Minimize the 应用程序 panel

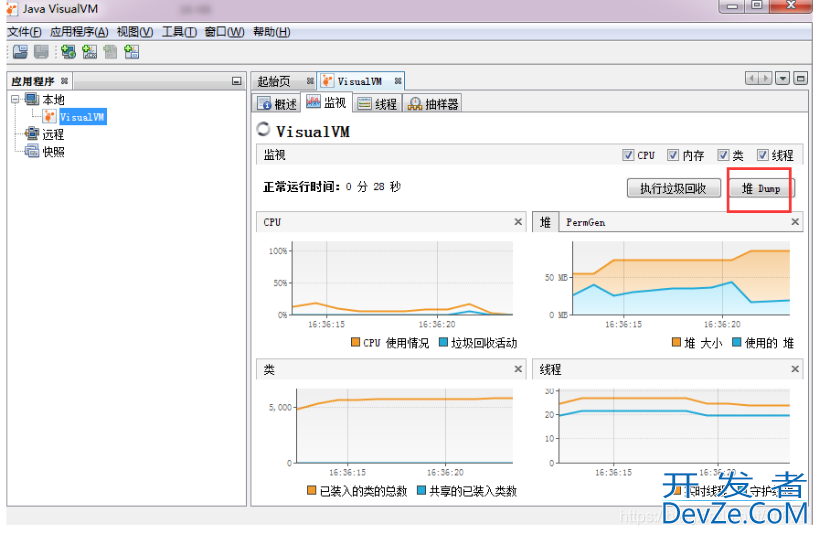[236, 81]
